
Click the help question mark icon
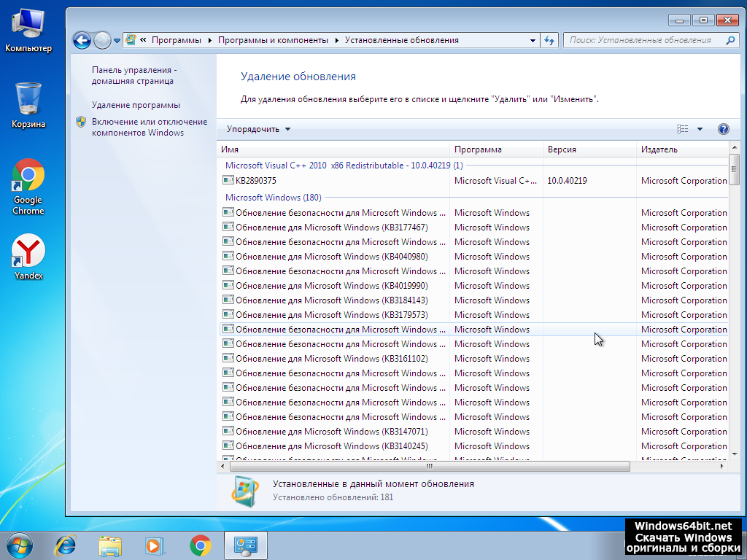coord(723,129)
